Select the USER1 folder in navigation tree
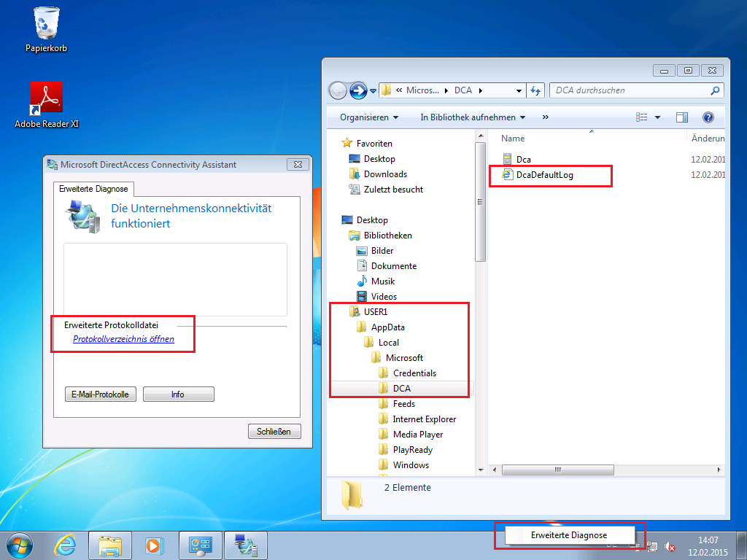 coord(368,311)
